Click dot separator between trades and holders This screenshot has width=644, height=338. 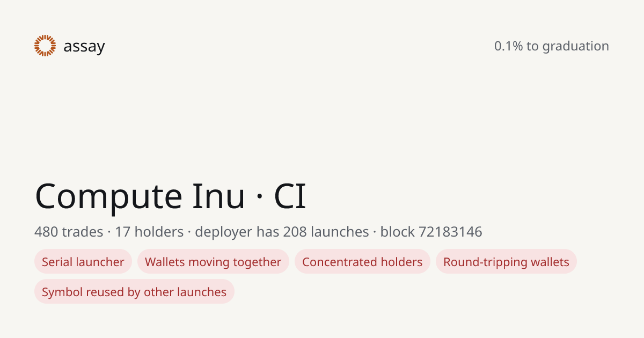tap(109, 232)
